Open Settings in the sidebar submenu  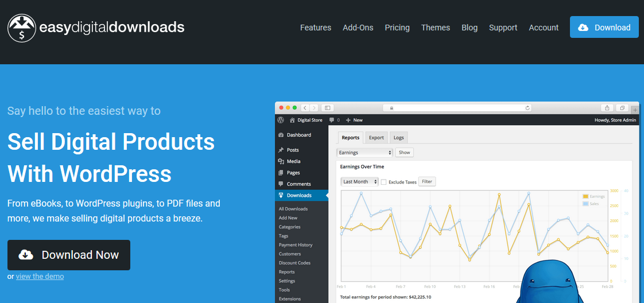(x=286, y=281)
